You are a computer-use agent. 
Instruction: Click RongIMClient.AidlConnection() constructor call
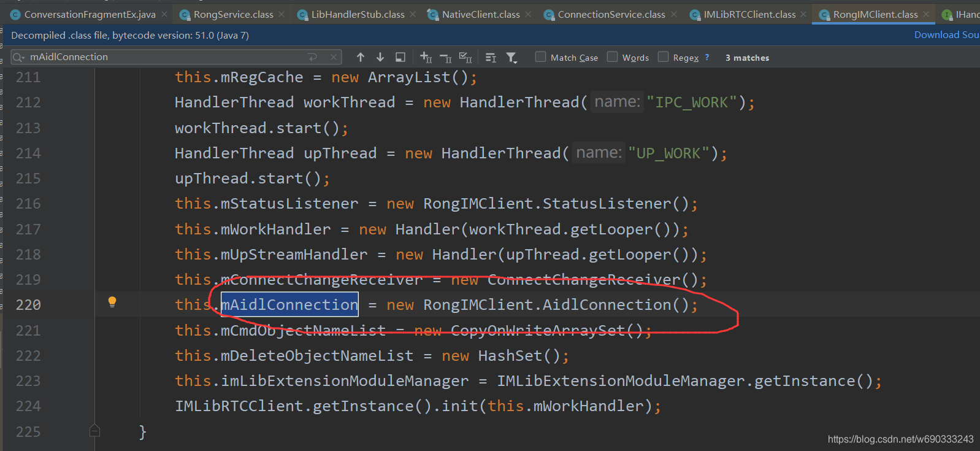click(556, 305)
